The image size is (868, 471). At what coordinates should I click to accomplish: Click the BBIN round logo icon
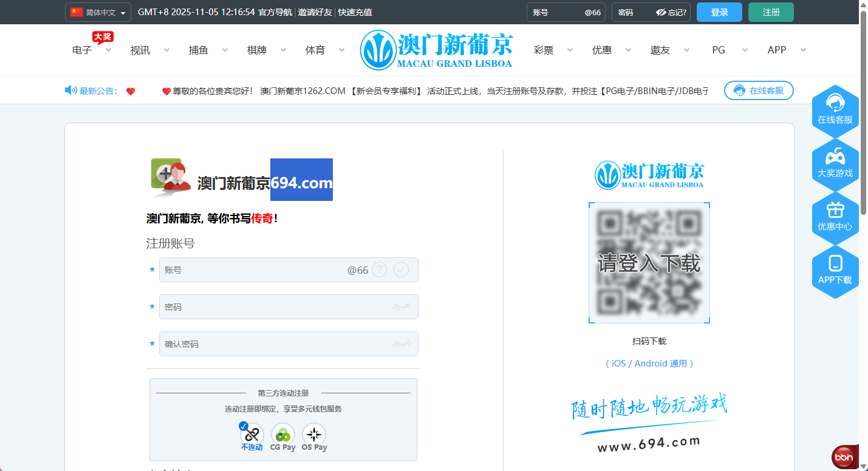point(843,456)
